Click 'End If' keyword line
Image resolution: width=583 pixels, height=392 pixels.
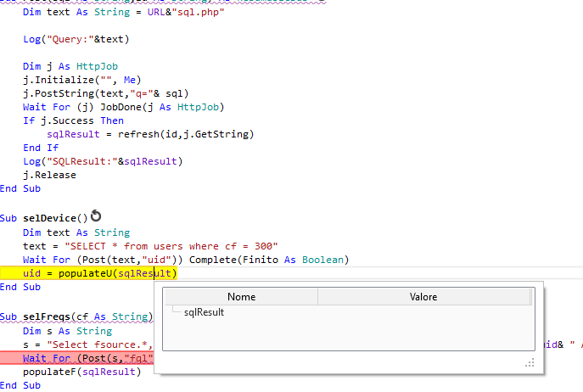tap(41, 148)
